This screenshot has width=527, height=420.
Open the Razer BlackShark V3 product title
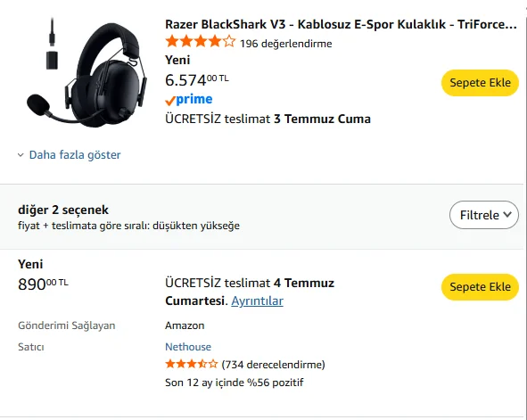tap(341, 24)
